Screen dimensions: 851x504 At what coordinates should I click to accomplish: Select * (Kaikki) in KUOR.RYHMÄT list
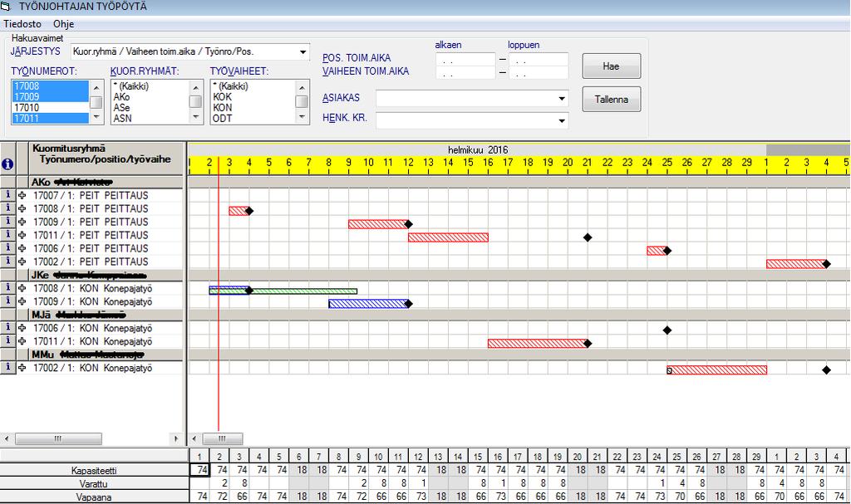[x=150, y=86]
